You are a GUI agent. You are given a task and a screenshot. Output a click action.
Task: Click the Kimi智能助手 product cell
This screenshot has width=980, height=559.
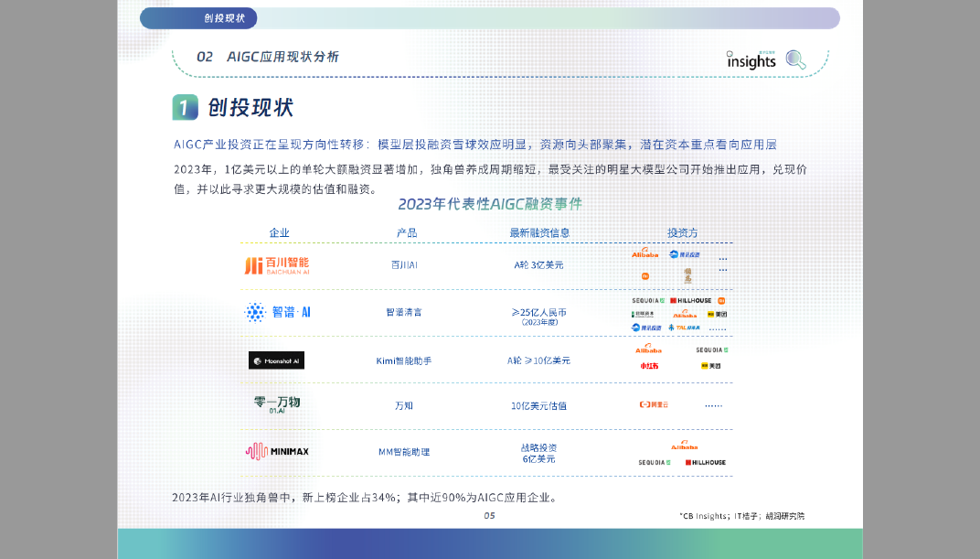tap(404, 360)
